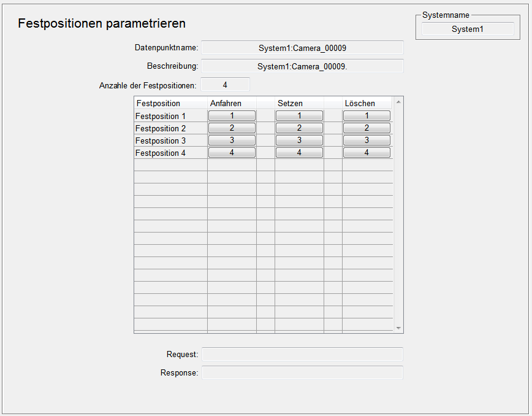Click Löschen button for Festposition 2

[x=367, y=128]
